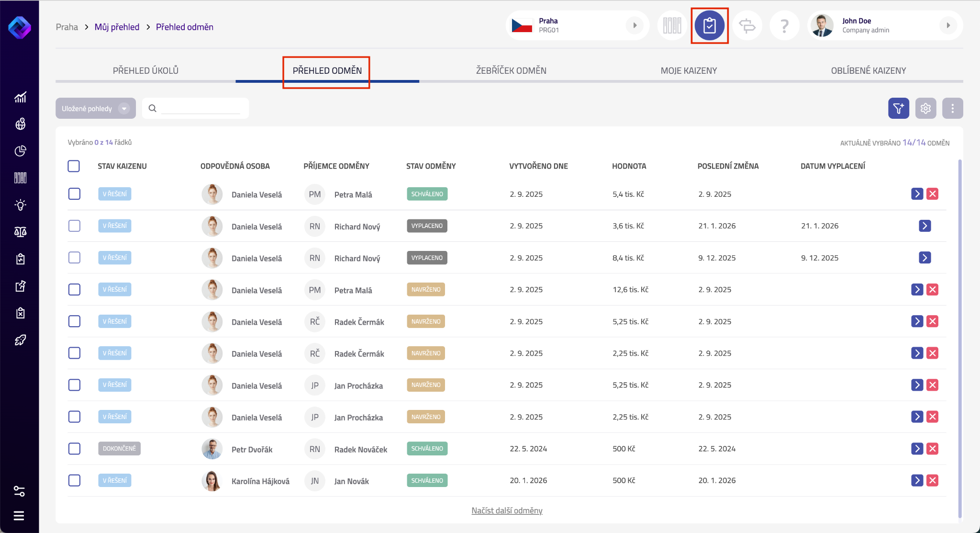Check the select-all rows header checkbox
The height and width of the screenshot is (533, 980).
tap(74, 166)
